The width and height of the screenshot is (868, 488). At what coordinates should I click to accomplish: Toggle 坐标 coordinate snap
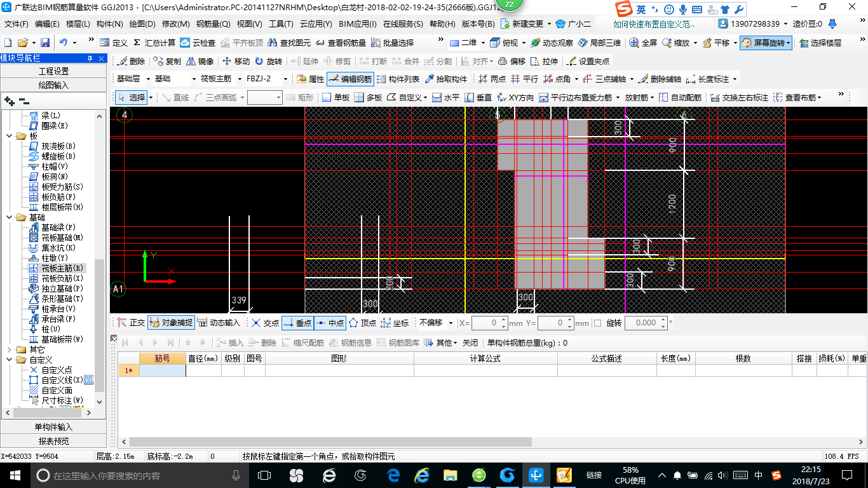point(395,323)
